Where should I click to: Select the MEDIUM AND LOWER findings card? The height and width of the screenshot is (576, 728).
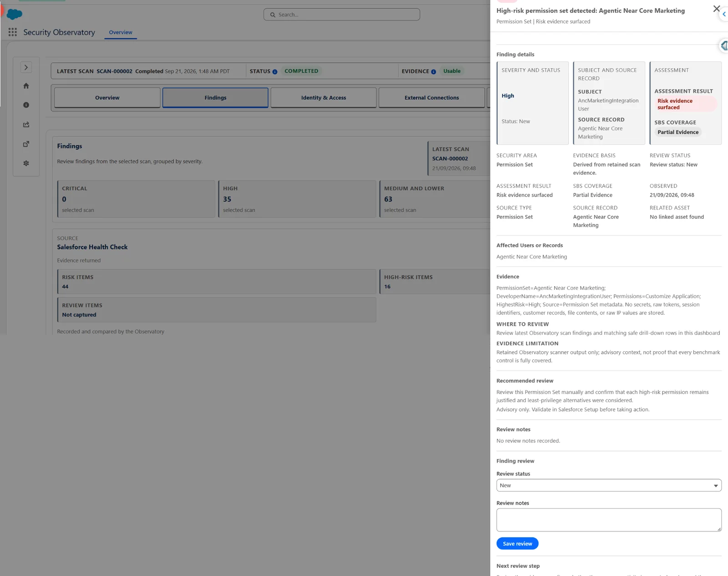[435, 199]
